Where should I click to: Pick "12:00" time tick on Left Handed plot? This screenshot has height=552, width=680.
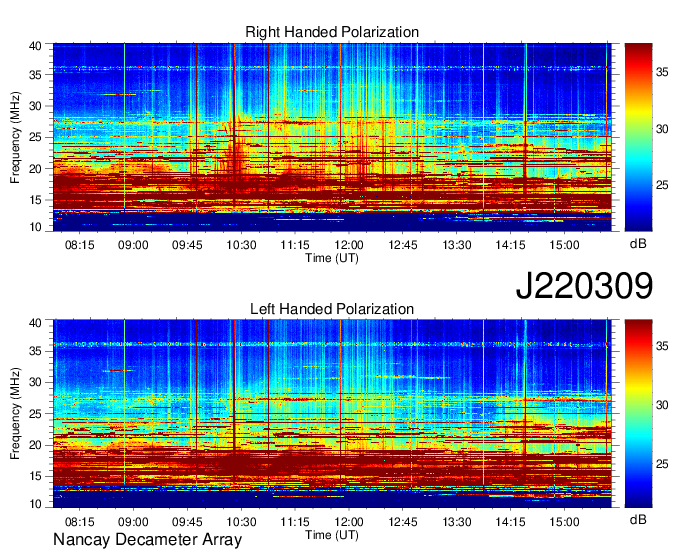(349, 522)
